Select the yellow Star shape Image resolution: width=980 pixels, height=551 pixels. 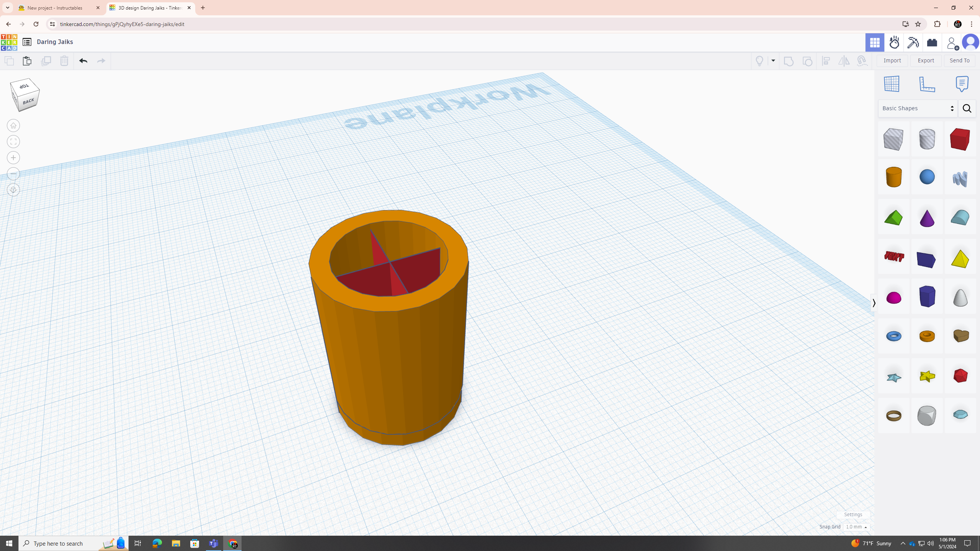pyautogui.click(x=927, y=376)
